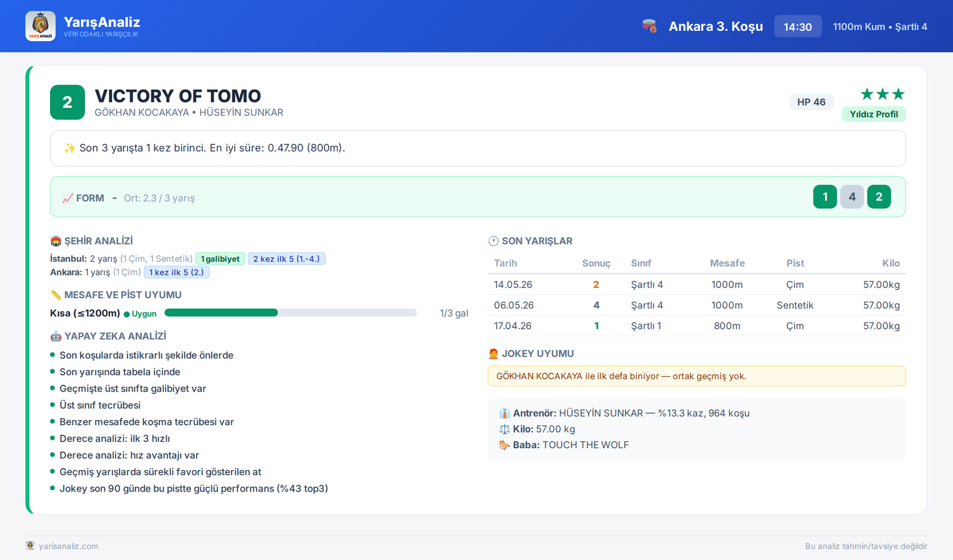
Task: Click the jockey cap icon beside Ankara 3. Koşu
Action: [x=649, y=26]
